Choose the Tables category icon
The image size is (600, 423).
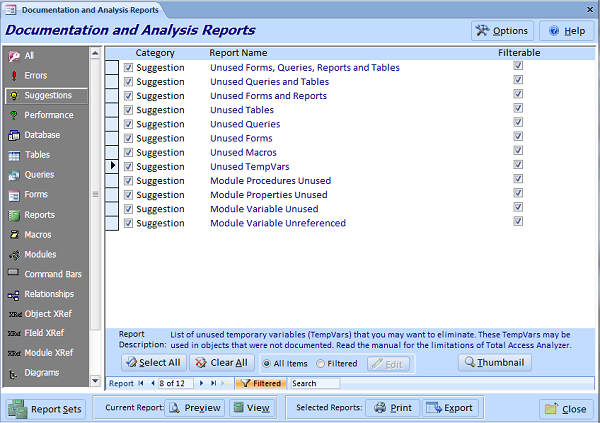point(14,155)
